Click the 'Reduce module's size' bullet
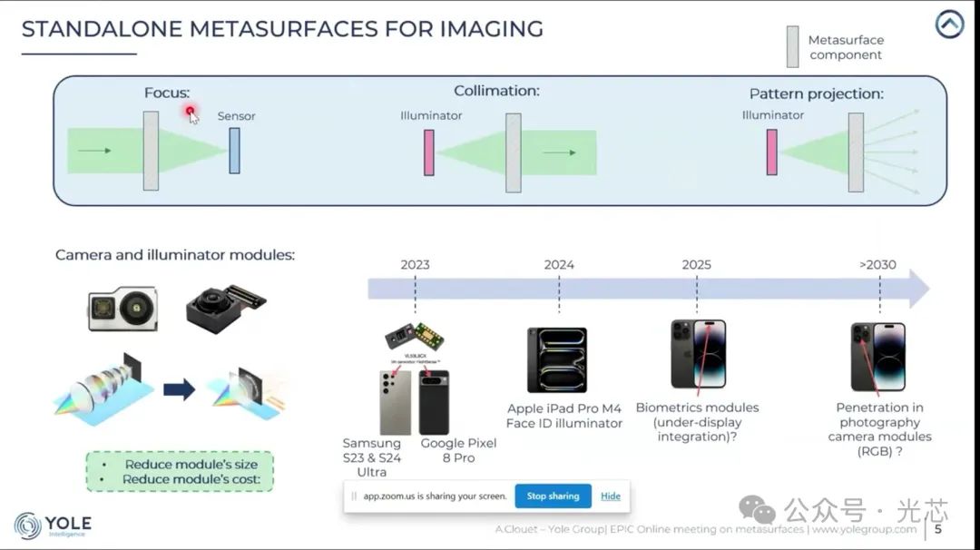This screenshot has height=550, width=980. coord(191,465)
